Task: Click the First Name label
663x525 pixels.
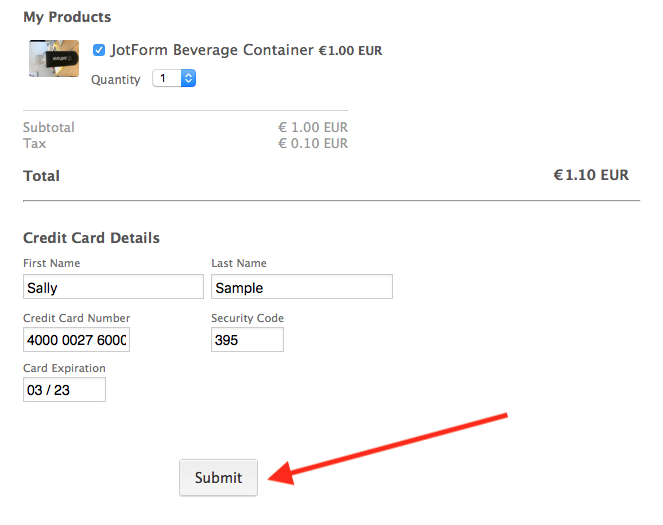Action: pos(52,263)
